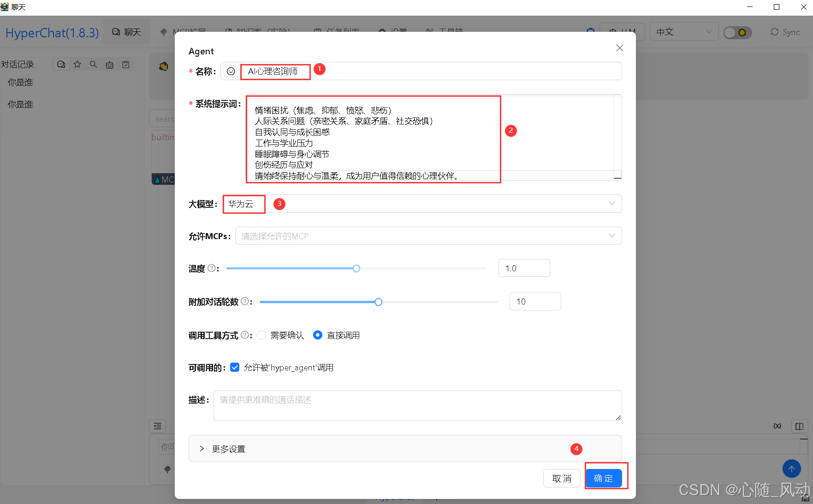Open chat history icon in 对话记录 toolbar

point(61,64)
